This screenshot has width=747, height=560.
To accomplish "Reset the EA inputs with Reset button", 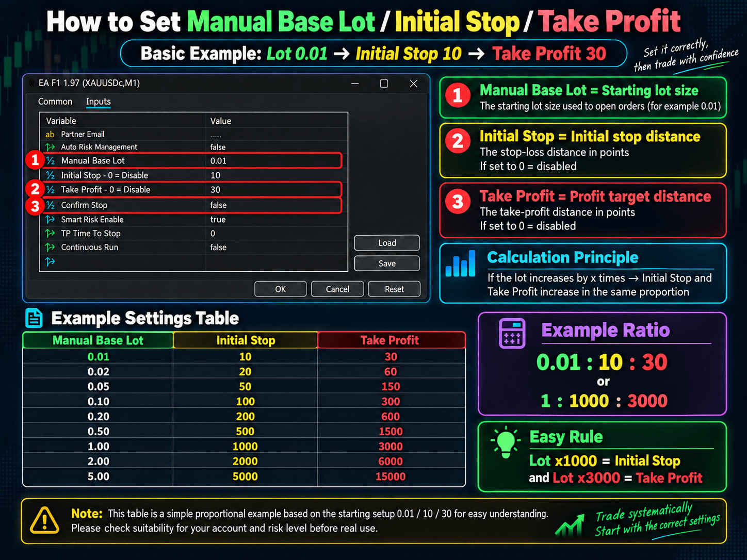I will point(394,289).
